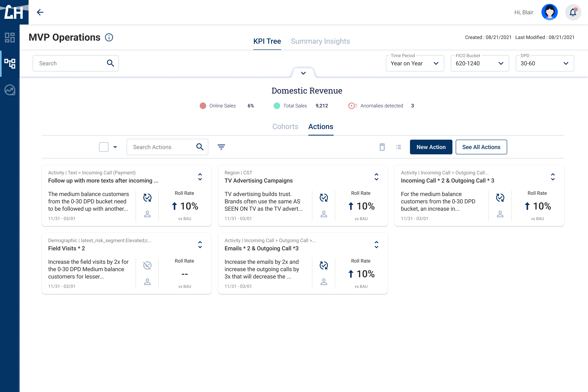
Task: Open dashboard grid icon in sidebar
Action: pyautogui.click(x=10, y=38)
